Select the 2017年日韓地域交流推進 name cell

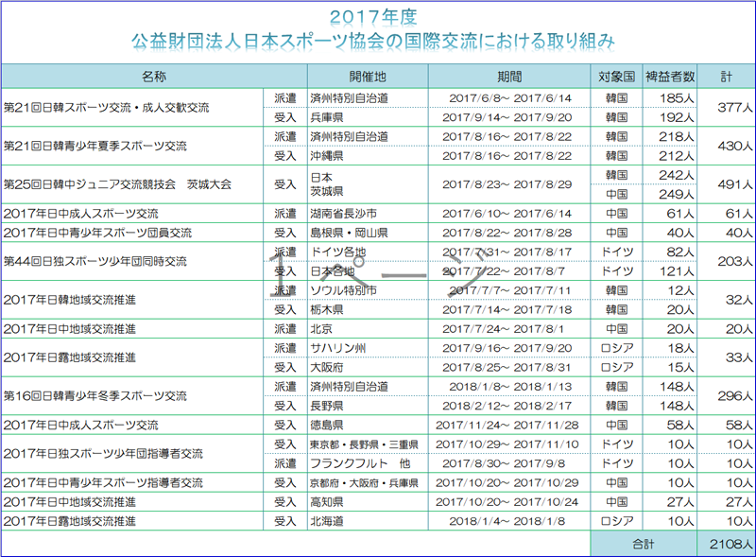[x=132, y=300]
